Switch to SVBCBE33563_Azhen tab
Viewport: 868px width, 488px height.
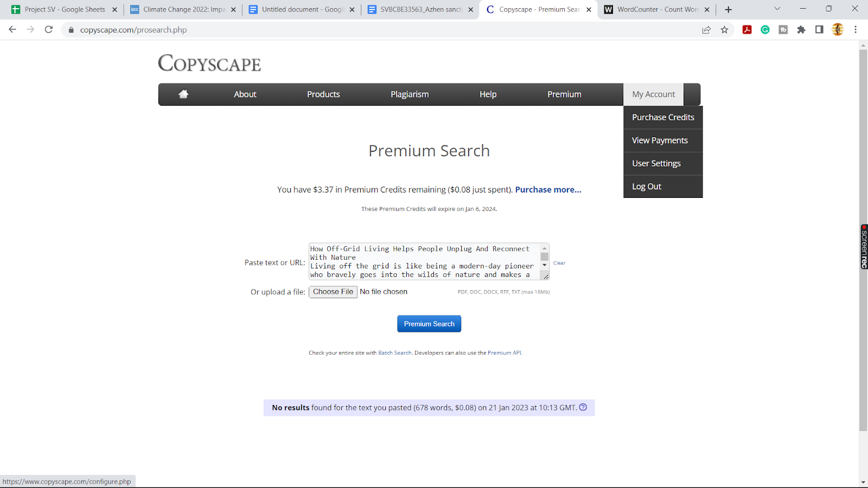pos(420,10)
